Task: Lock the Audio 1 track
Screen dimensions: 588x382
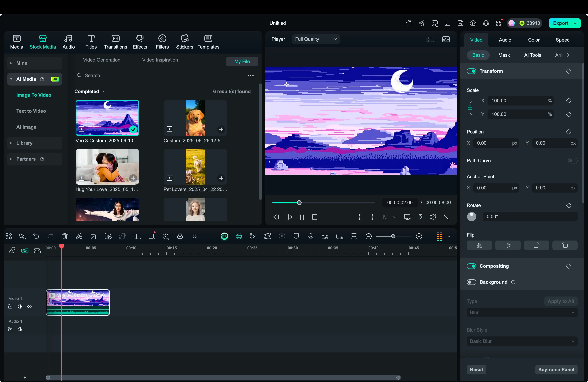Action: click(10, 329)
